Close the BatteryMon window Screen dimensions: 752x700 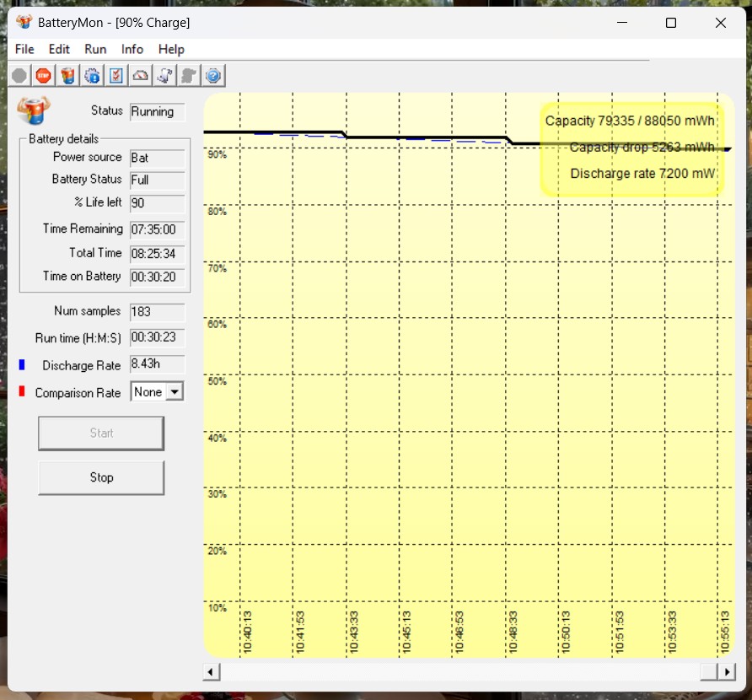[720, 23]
